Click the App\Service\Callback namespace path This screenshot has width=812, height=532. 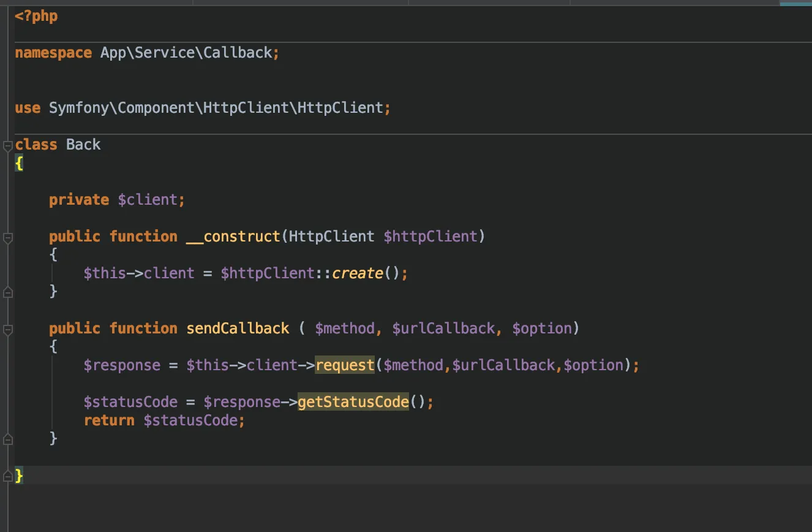point(186,53)
